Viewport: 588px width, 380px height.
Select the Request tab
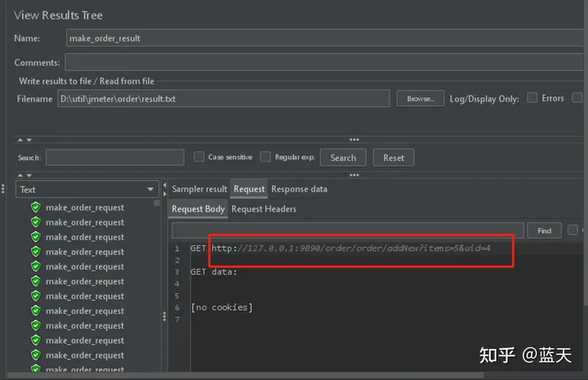click(249, 189)
